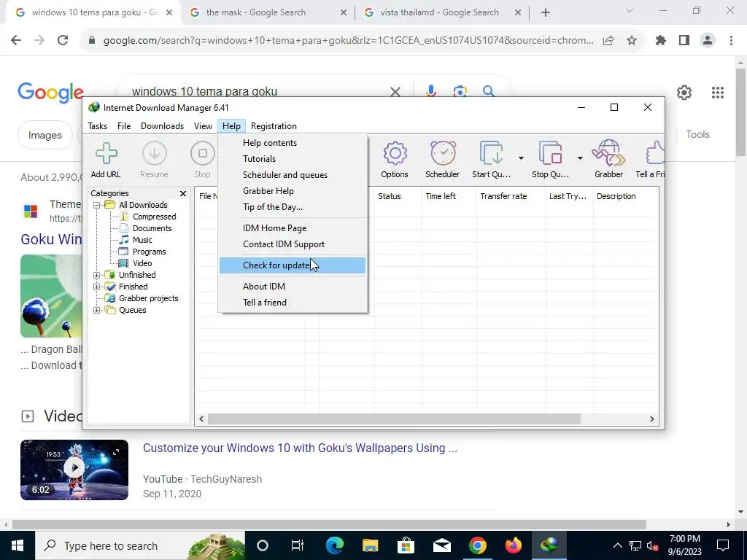
Task: Bookmark this page with star icon
Action: 632,41
